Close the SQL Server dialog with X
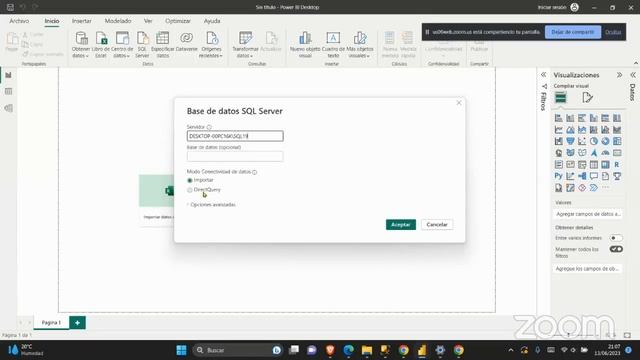This screenshot has height=360, width=640. coord(459,103)
